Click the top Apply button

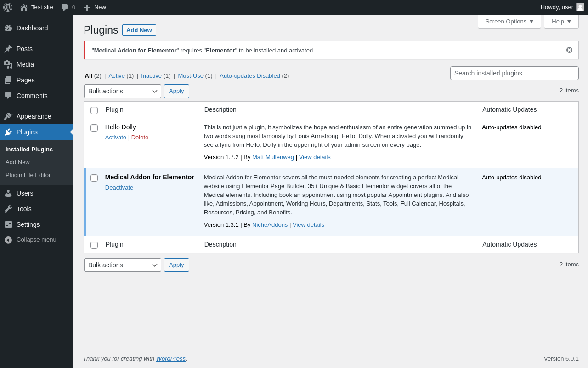pyautogui.click(x=176, y=91)
